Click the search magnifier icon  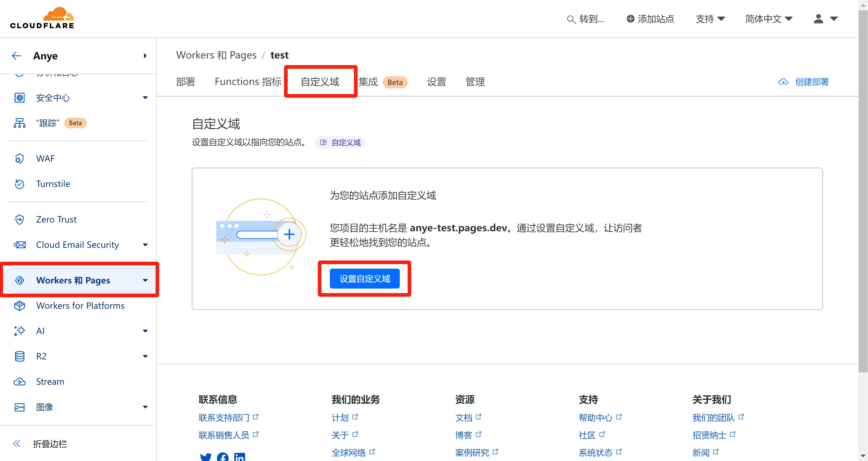571,20
